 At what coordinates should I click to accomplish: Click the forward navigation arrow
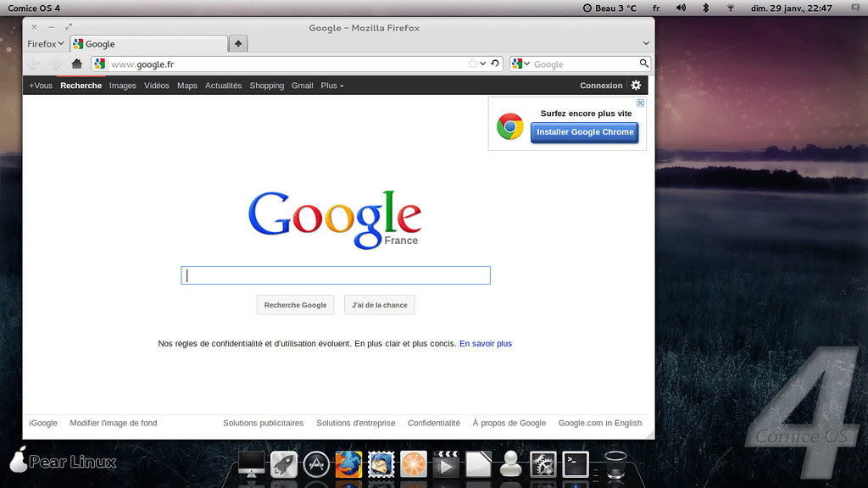pos(55,64)
